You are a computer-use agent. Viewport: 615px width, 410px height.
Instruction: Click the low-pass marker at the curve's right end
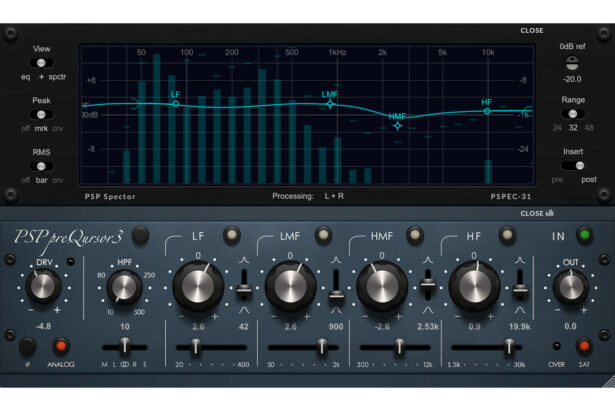528,111
